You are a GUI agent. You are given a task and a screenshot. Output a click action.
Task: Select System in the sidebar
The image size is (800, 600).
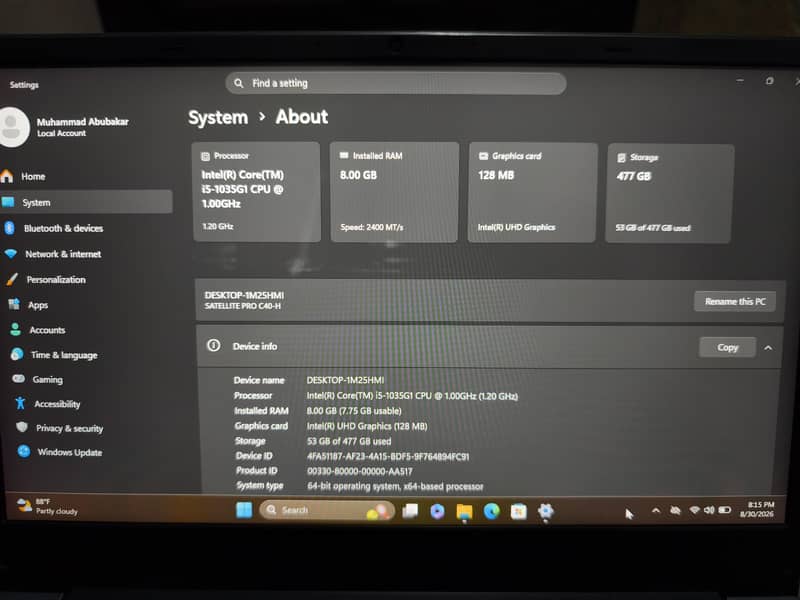86,202
